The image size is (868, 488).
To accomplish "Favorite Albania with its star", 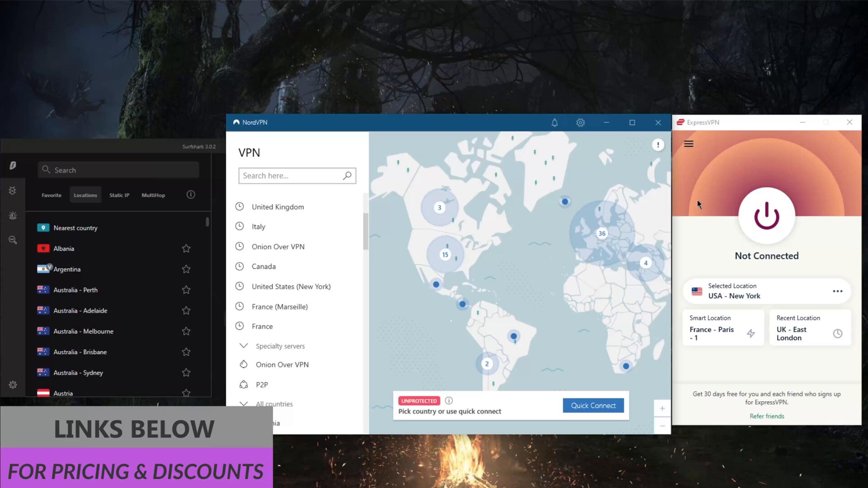I will coord(186,249).
